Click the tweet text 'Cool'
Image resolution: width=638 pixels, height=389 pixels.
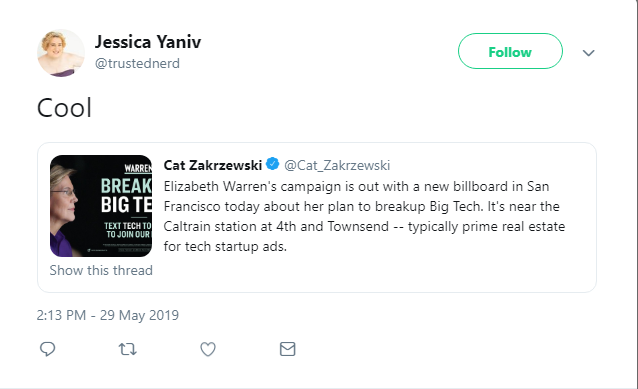click(x=64, y=108)
